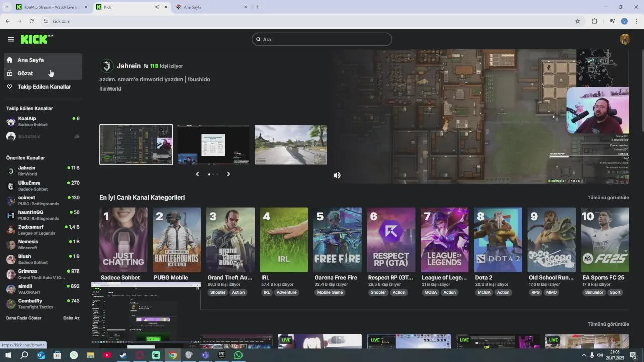Open Nemesis Minecraft channel
Screen dimensions: 644x362
click(x=43, y=244)
